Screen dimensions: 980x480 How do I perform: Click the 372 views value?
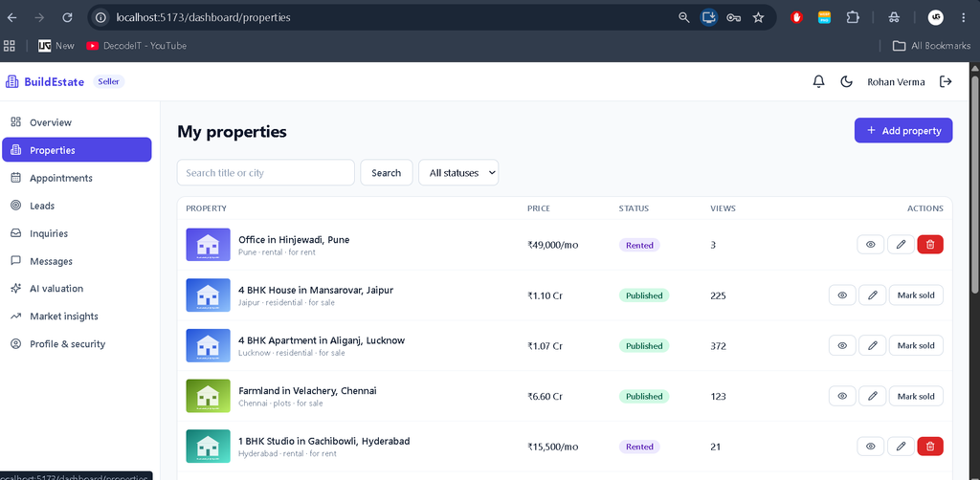pos(718,346)
